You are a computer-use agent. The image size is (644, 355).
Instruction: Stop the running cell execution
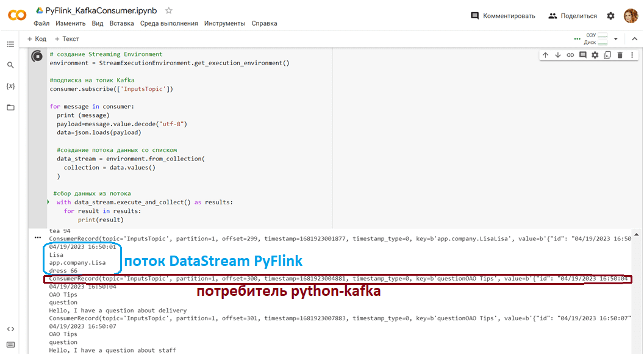(x=37, y=56)
